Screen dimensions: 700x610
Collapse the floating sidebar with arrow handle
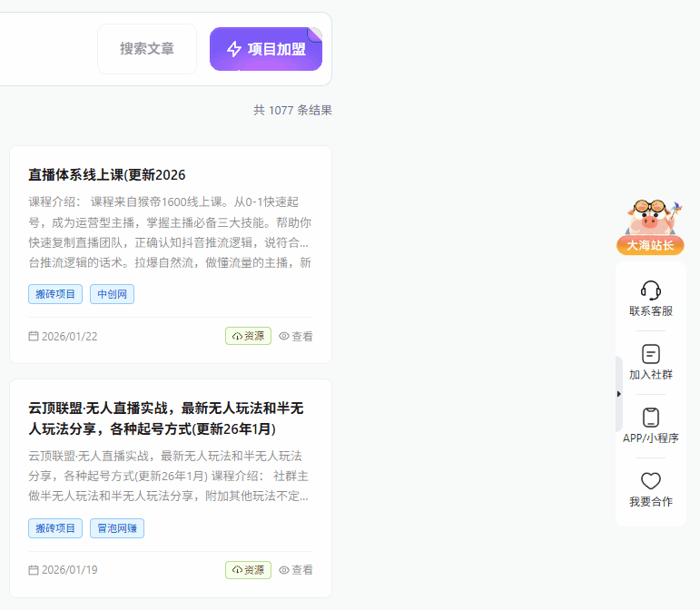click(619, 394)
